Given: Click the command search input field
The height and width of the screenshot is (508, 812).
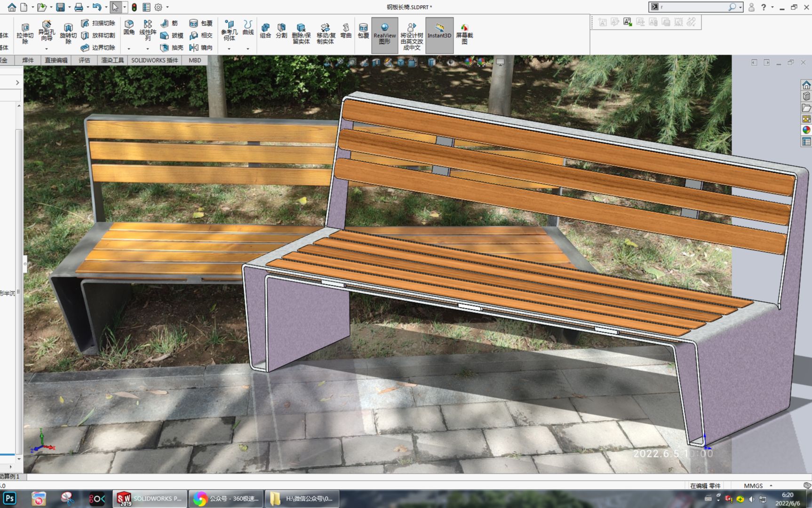Looking at the screenshot, I should 694,7.
